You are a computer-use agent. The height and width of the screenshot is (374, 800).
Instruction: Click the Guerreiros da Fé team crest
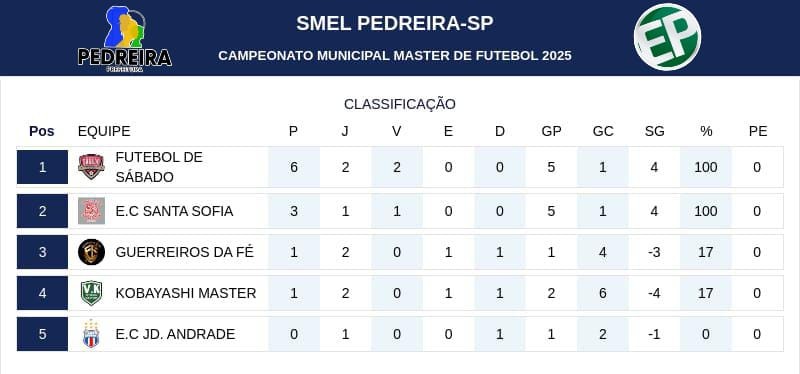coord(91,252)
